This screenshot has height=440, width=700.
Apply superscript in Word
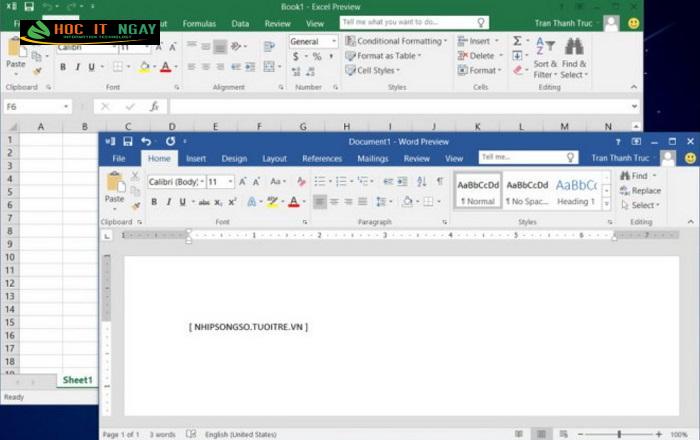pos(233,202)
